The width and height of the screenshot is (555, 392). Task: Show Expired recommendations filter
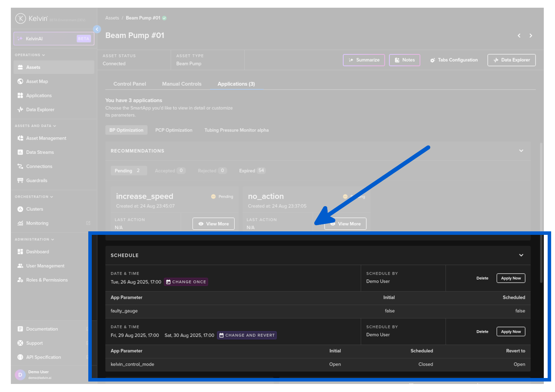pos(252,171)
